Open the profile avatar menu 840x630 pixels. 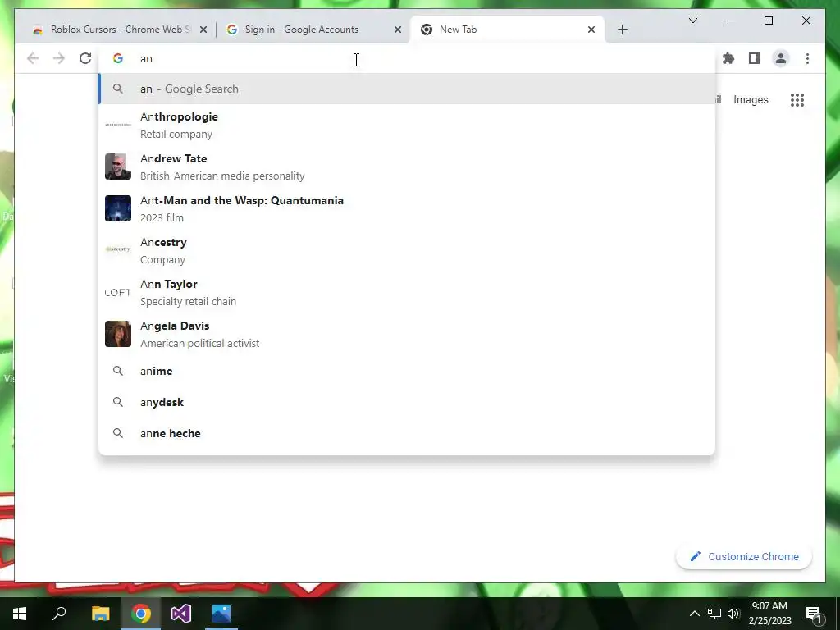781,58
